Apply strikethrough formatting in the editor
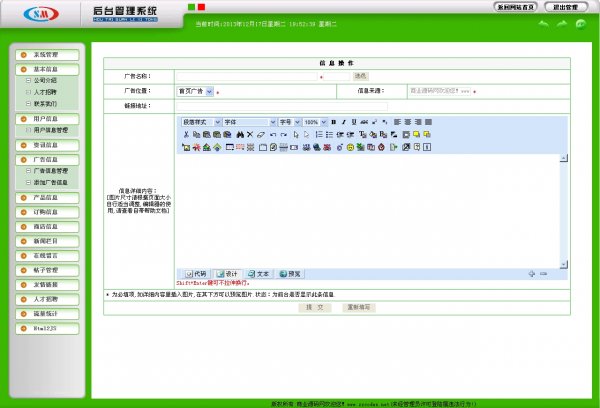 tap(364, 122)
